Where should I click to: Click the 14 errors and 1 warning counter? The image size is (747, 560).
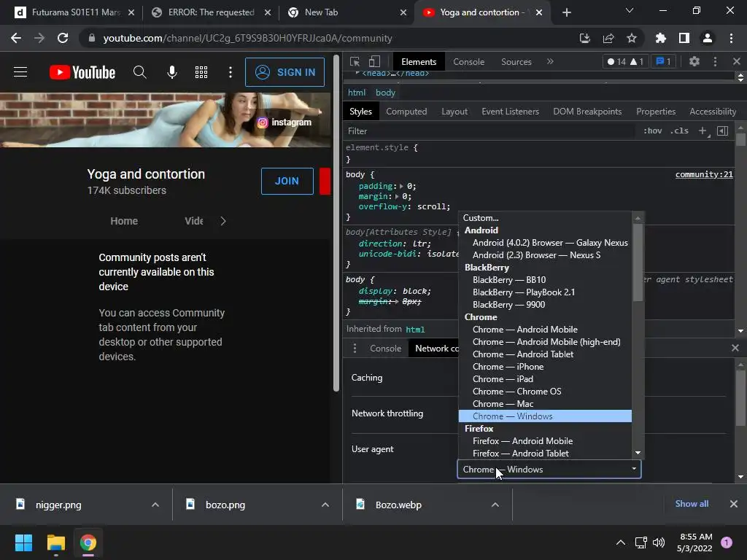pyautogui.click(x=625, y=61)
